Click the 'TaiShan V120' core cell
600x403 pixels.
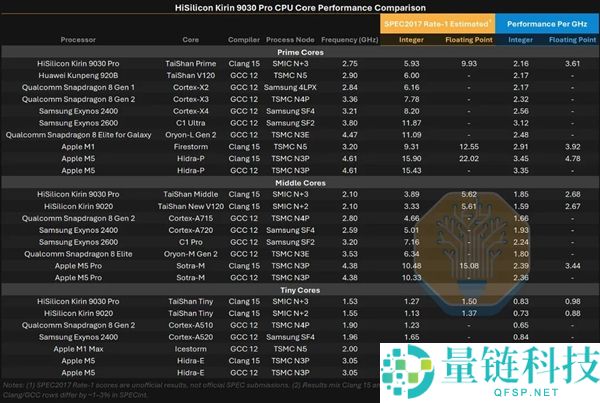(x=191, y=75)
